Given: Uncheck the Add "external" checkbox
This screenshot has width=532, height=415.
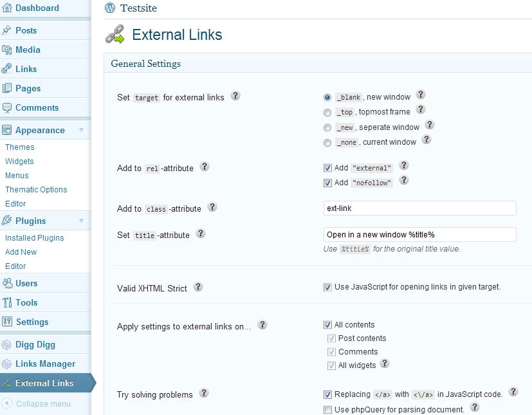Looking at the screenshot, I should [x=327, y=168].
